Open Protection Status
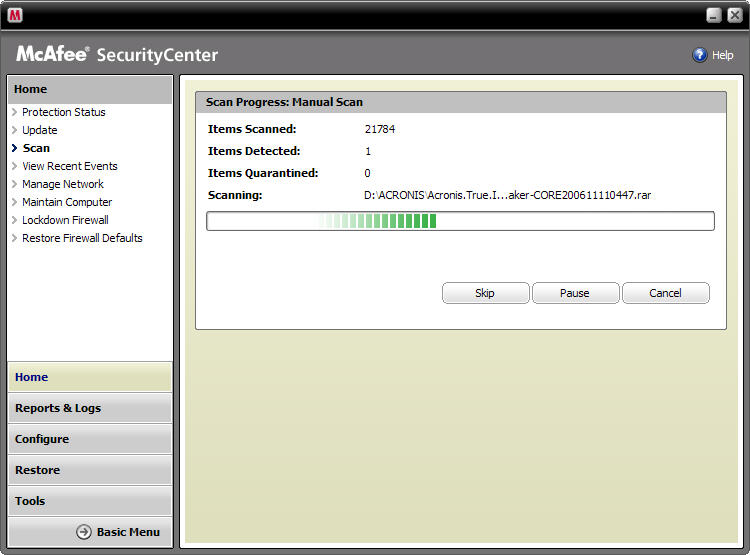 64,112
